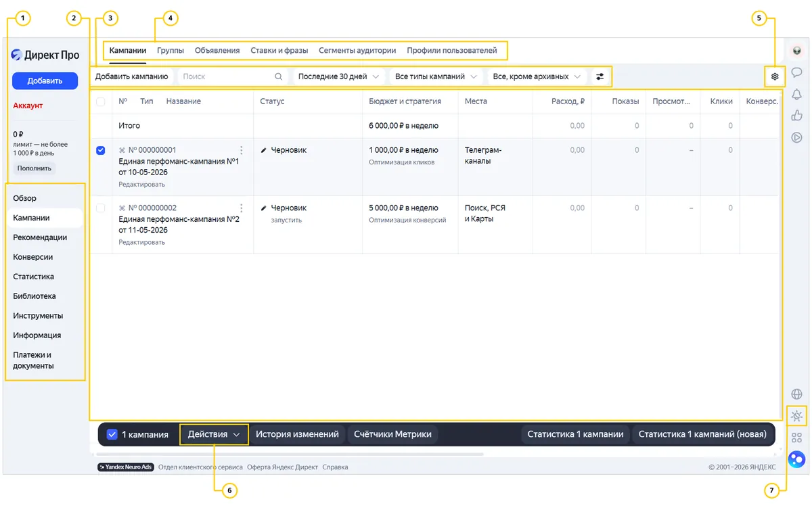Image resolution: width=812 pixels, height=512 pixels.
Task: Click the Директ Про logo
Action: [45, 55]
